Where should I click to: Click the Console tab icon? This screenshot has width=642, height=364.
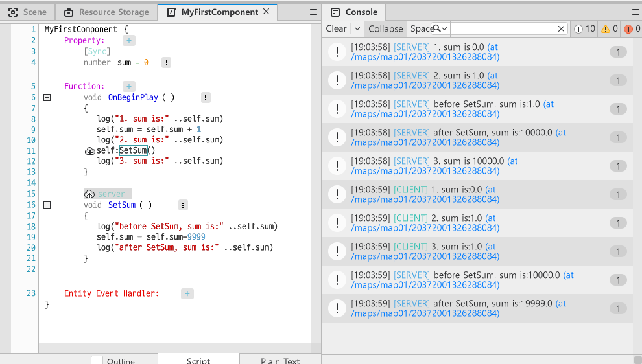coord(335,12)
